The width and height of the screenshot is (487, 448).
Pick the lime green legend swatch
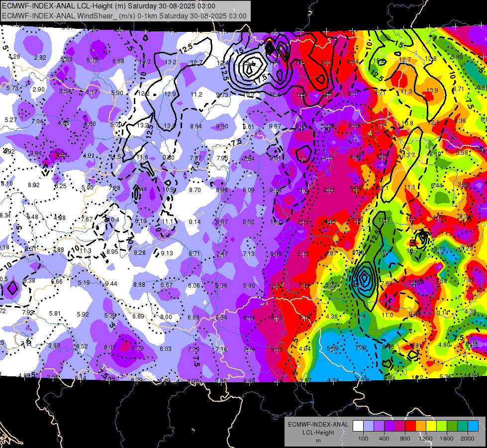pyautogui.click(x=442, y=426)
